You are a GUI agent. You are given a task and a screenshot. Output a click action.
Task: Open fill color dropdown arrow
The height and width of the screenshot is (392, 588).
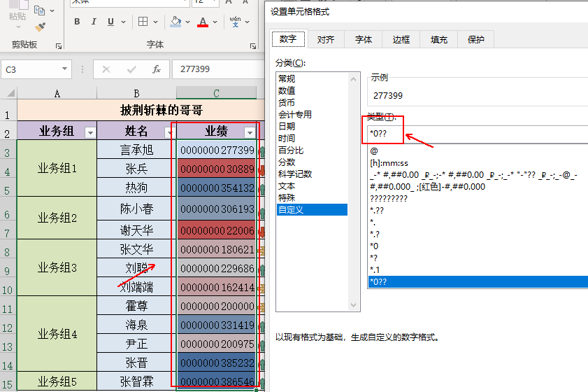187,22
